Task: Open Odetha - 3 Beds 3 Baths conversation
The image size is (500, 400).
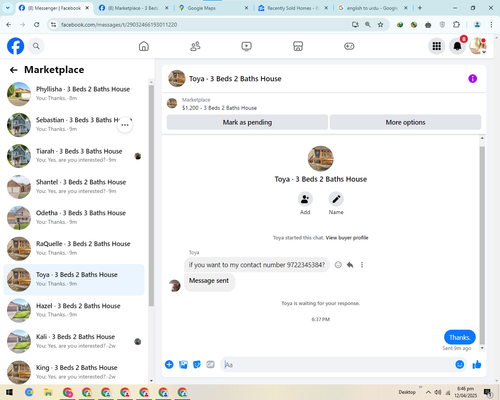Action: [74, 217]
